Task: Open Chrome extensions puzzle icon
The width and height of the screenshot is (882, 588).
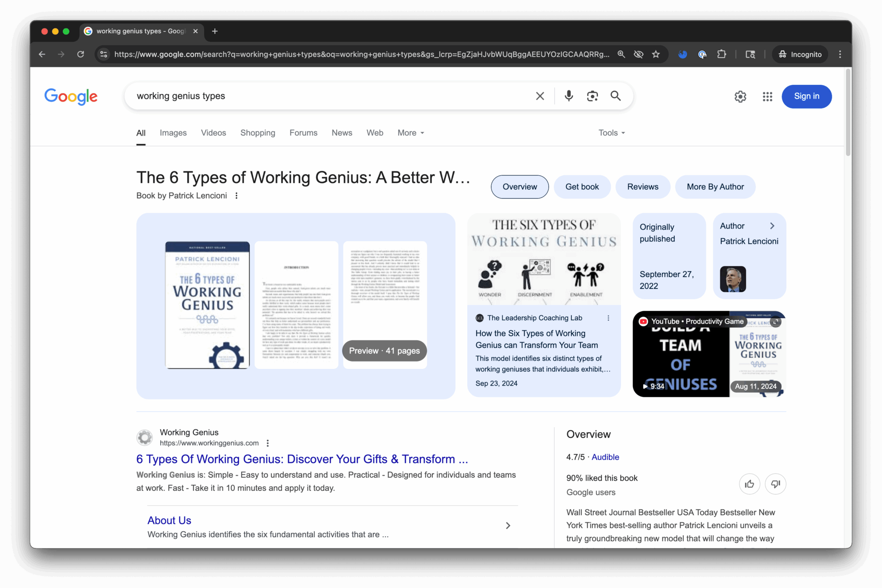Action: [721, 54]
